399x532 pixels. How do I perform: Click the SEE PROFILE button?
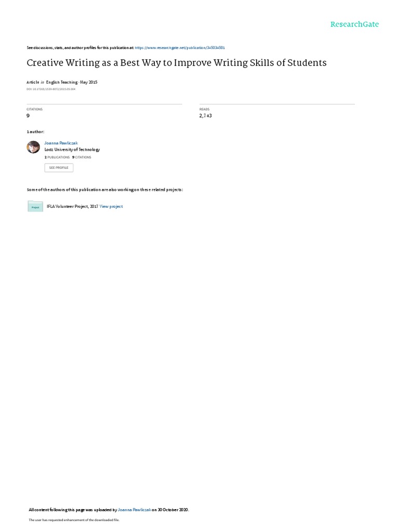point(59,168)
